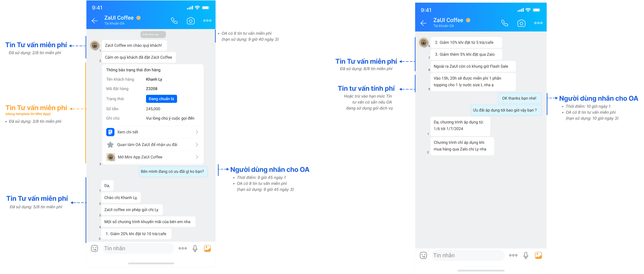The height and width of the screenshot is (274, 644).
Task: Select user message Bên mình đang có ưu đãi gì ko bạn?
Action: tap(173, 172)
